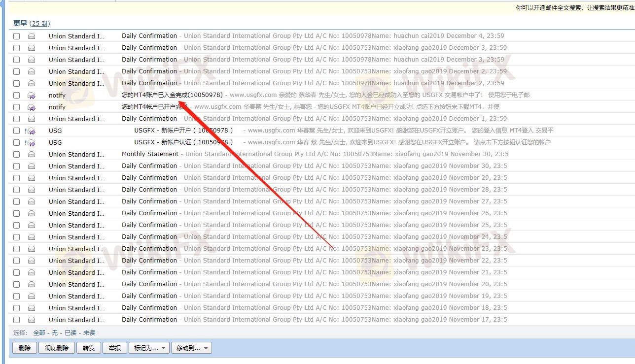Viewport: 635px width, 364px height.
Task: Expand the 移动到... dropdown menu
Action: click(x=191, y=348)
